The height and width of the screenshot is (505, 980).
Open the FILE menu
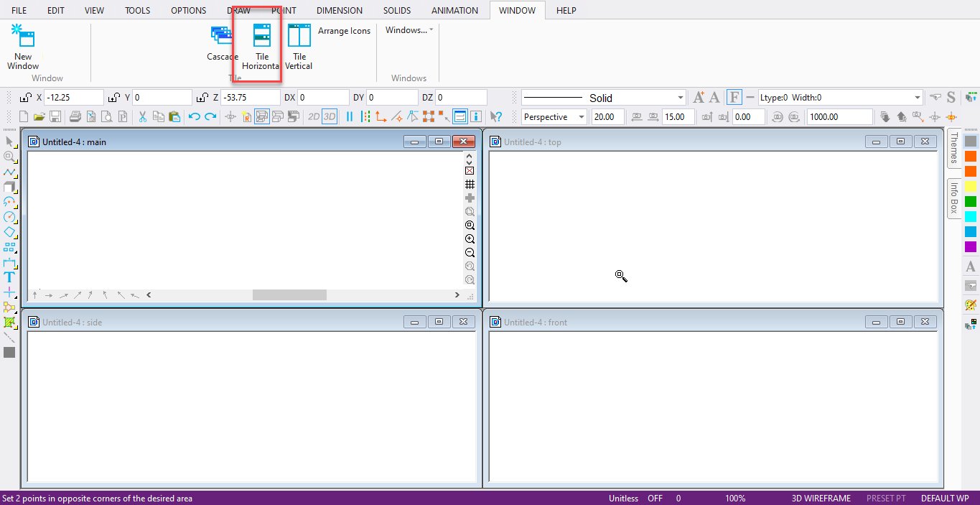pos(19,10)
